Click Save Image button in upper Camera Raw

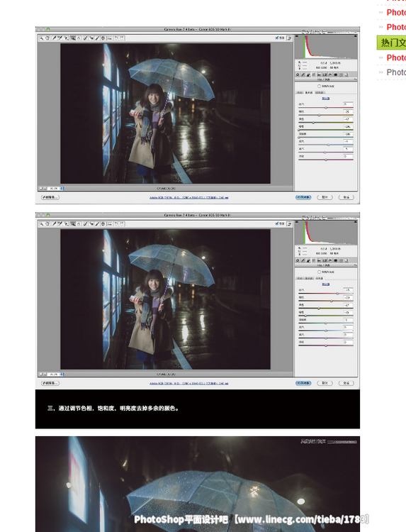coord(50,197)
